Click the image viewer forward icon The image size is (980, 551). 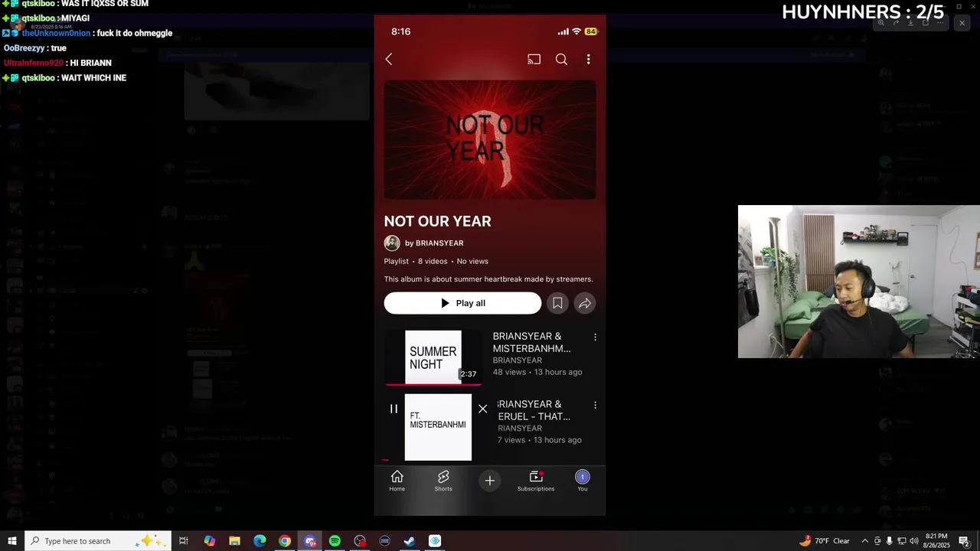pos(896,23)
